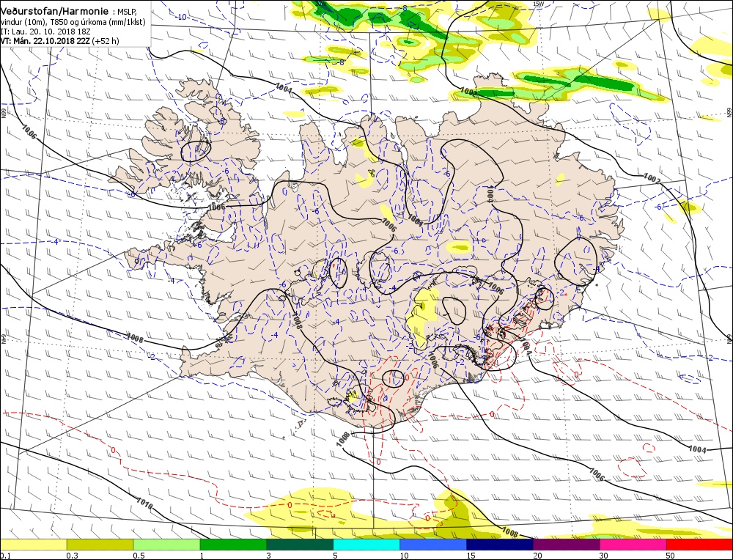Choose the navy 15–20 legend swatch
The image size is (733, 560).
(500, 545)
